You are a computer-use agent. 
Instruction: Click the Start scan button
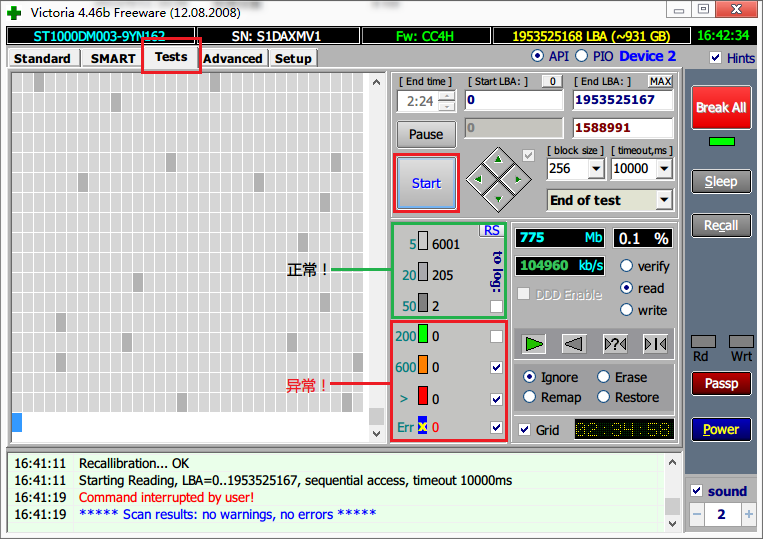point(426,183)
